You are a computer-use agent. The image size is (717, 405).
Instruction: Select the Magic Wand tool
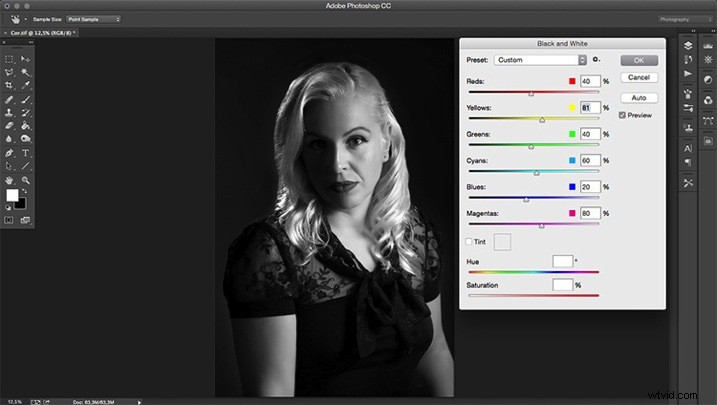pos(26,72)
